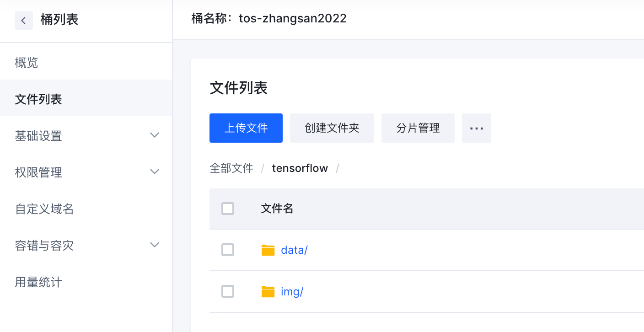Open the img/ folder link

(x=292, y=292)
